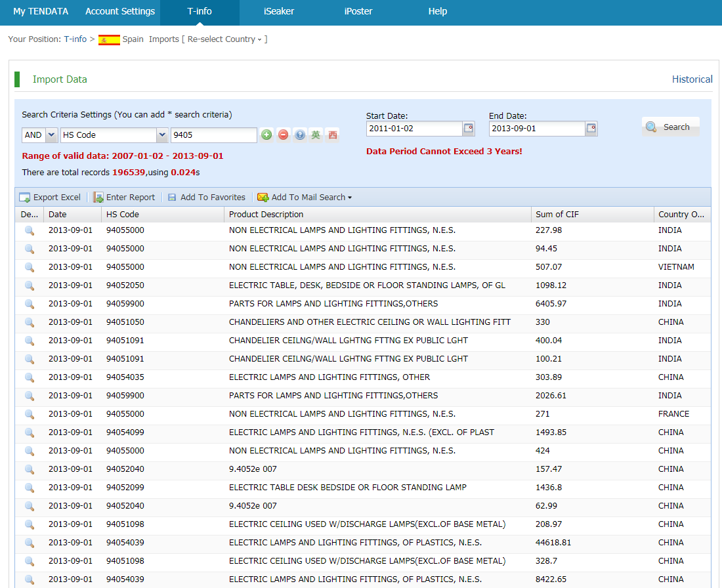722x588 pixels.
Task: Open the Start Date calendar picker
Action: pyautogui.click(x=469, y=129)
